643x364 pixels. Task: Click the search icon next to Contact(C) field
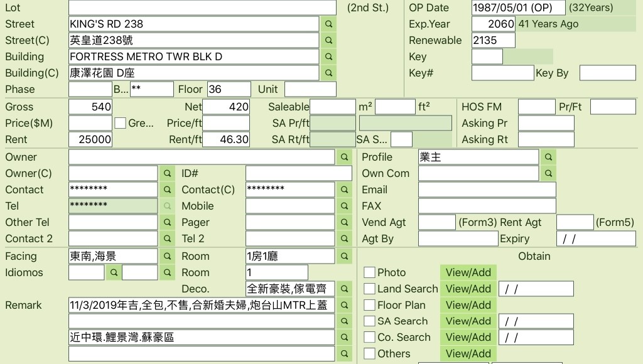344,190
